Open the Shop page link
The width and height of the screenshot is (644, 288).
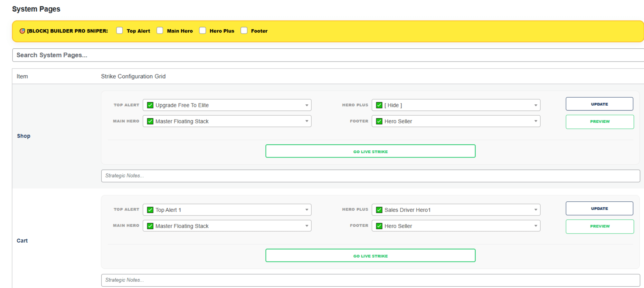point(24,136)
